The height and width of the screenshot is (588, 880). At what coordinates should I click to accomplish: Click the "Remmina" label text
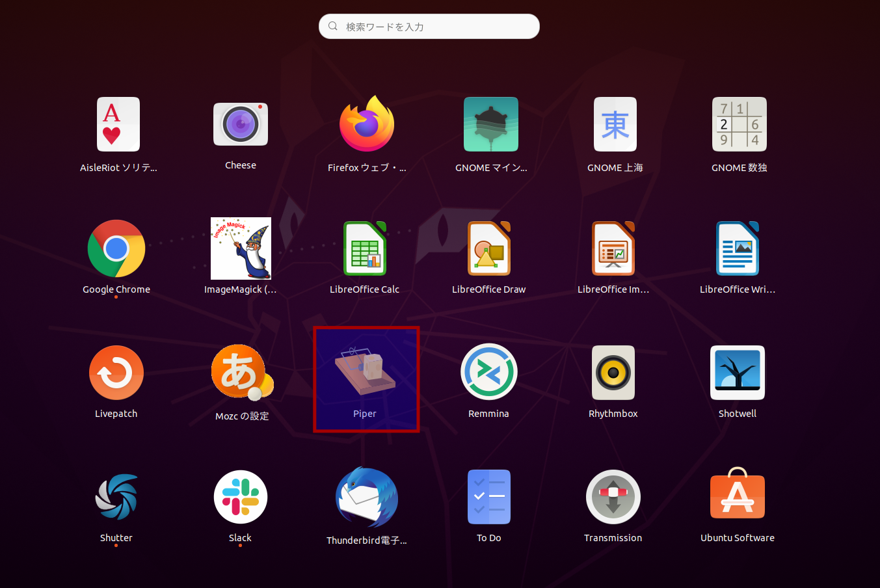[489, 414]
